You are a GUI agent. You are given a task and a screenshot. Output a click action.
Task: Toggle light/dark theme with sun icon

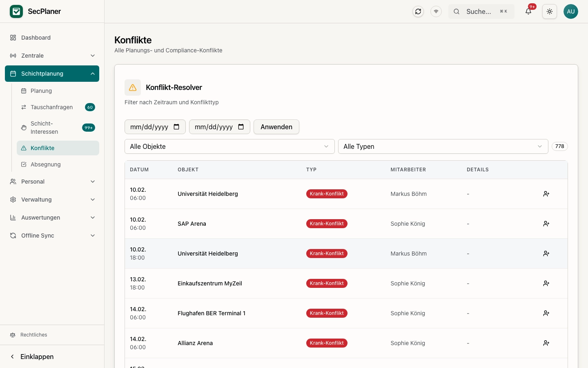tap(550, 11)
